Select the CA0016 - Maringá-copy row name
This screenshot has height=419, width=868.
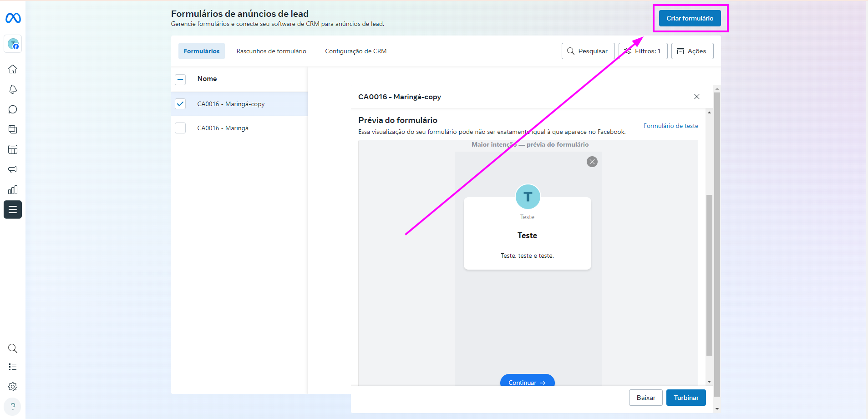[231, 104]
